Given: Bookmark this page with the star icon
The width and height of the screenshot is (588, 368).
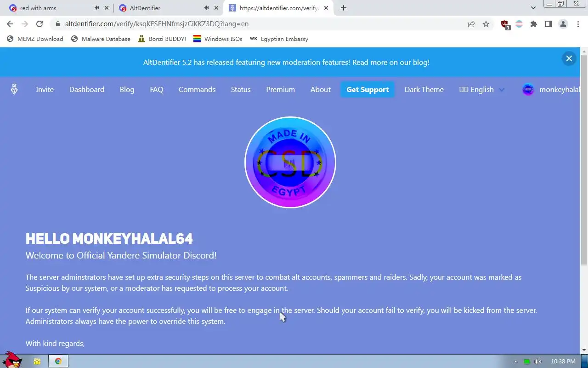Looking at the screenshot, I should [x=486, y=24].
